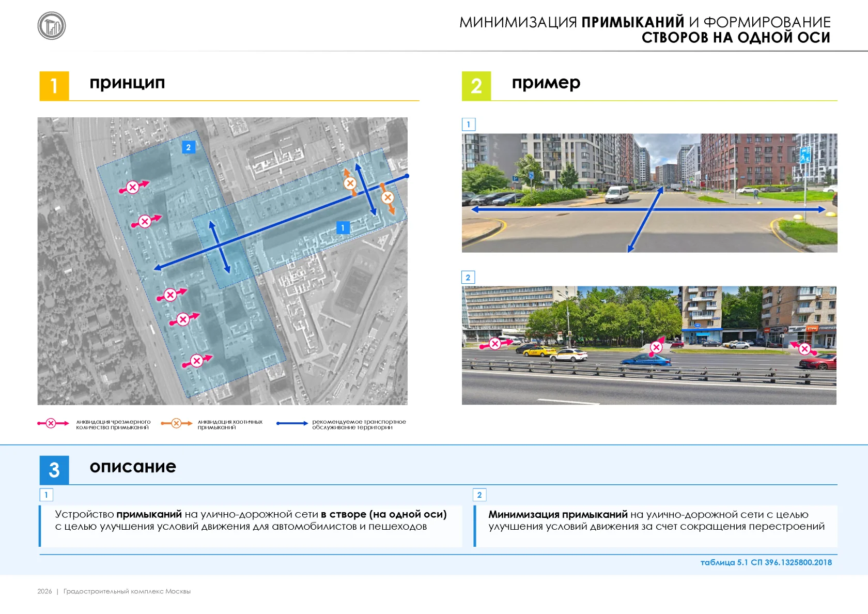
Task: Click the pink crossed-arrow legend icon
Action: pos(53,423)
